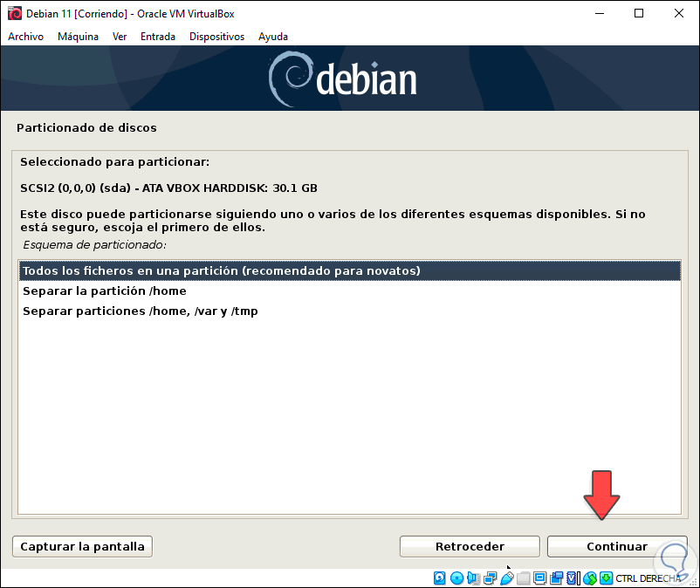Select 'Todos los ficheros en una partición' option
This screenshot has width=700, height=588.
[349, 270]
